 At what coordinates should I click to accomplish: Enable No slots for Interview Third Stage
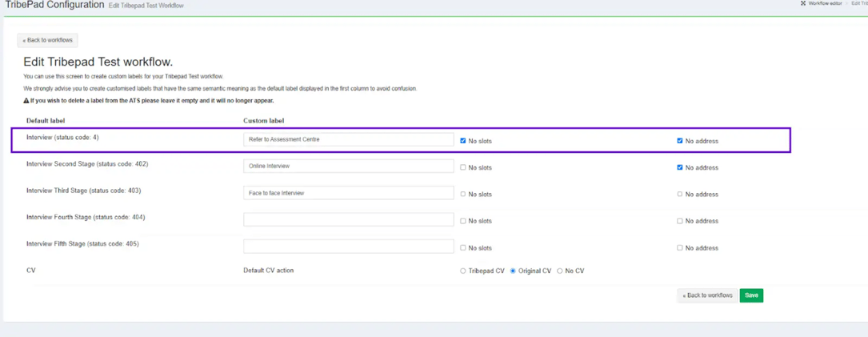tap(463, 194)
